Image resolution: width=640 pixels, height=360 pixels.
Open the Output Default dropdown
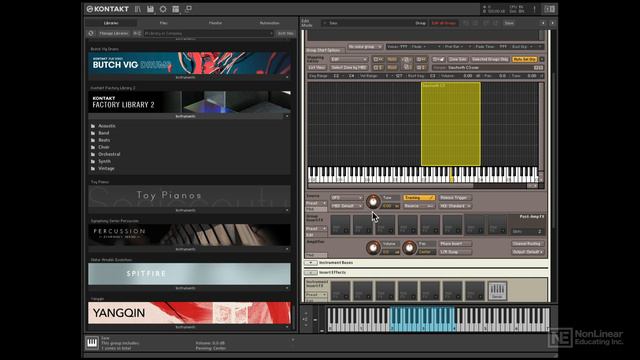(x=528, y=252)
